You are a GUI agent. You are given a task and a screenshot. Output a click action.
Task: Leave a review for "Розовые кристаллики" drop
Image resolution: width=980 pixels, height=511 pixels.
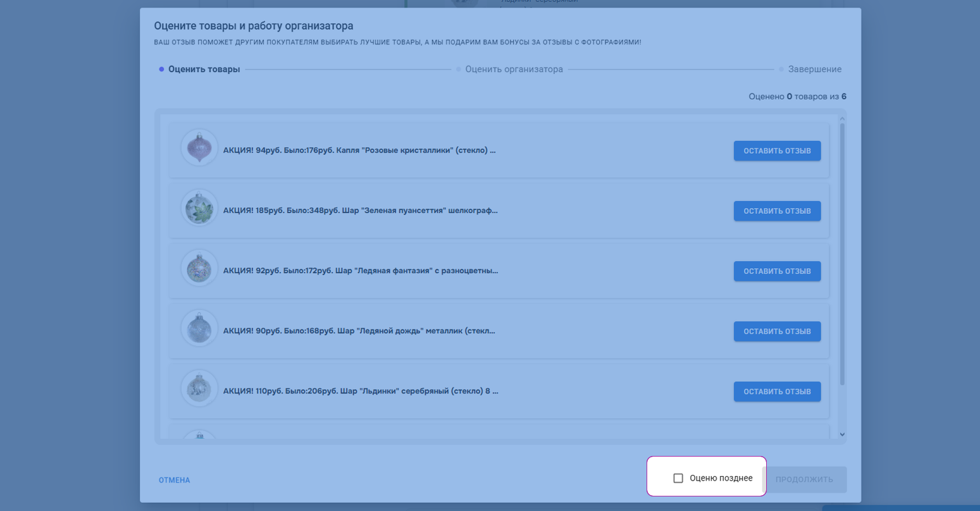[777, 151]
